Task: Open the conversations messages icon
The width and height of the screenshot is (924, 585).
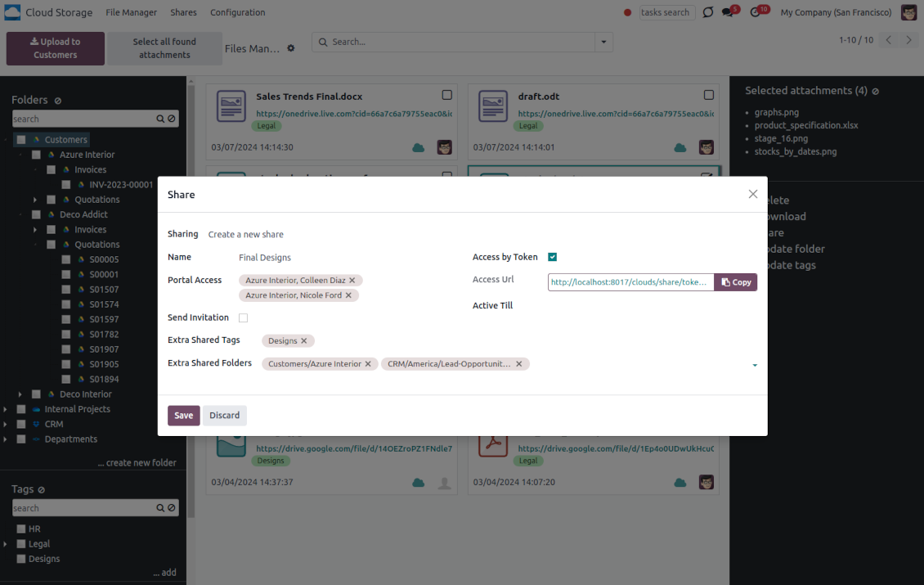Action: tap(729, 13)
